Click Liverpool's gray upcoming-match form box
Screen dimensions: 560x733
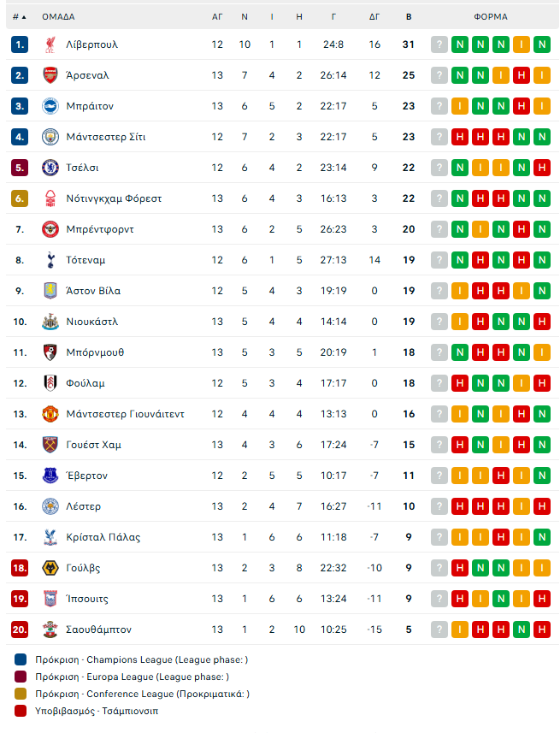pos(439,44)
